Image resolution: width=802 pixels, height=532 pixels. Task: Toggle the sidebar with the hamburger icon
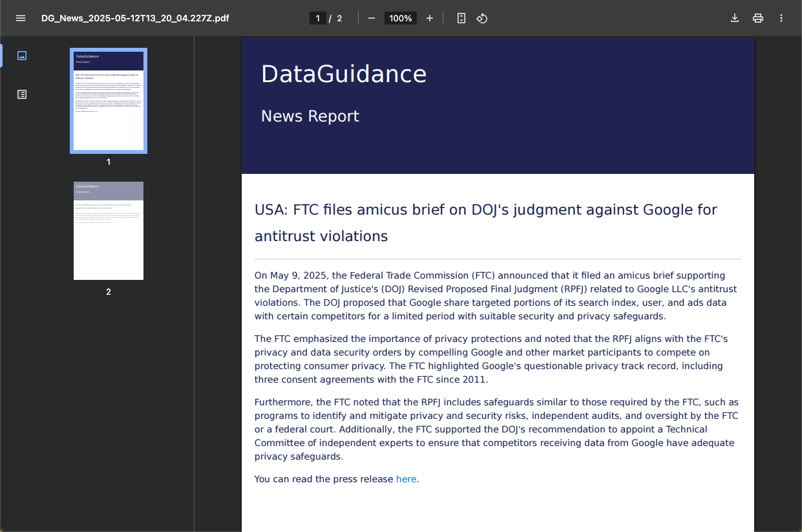[21, 18]
